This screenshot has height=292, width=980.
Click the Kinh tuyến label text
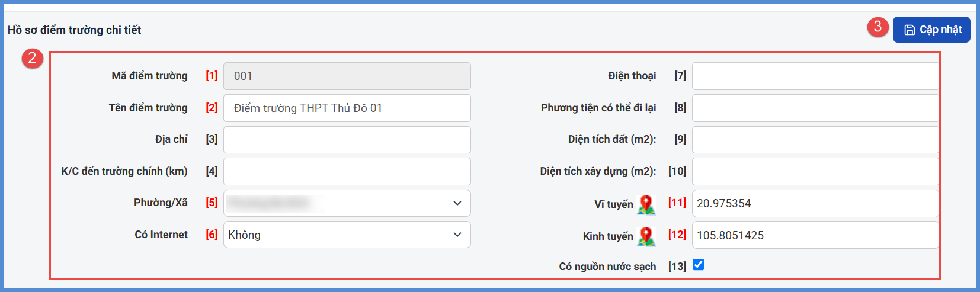click(608, 236)
